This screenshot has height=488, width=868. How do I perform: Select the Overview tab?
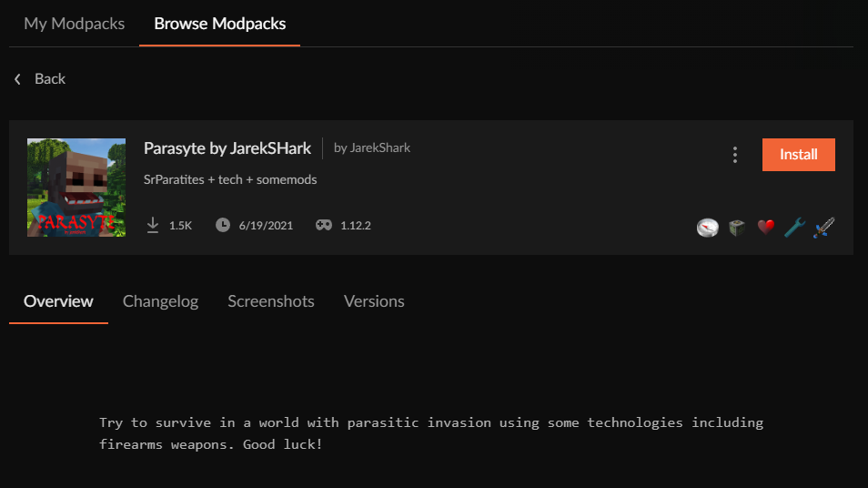coord(58,301)
